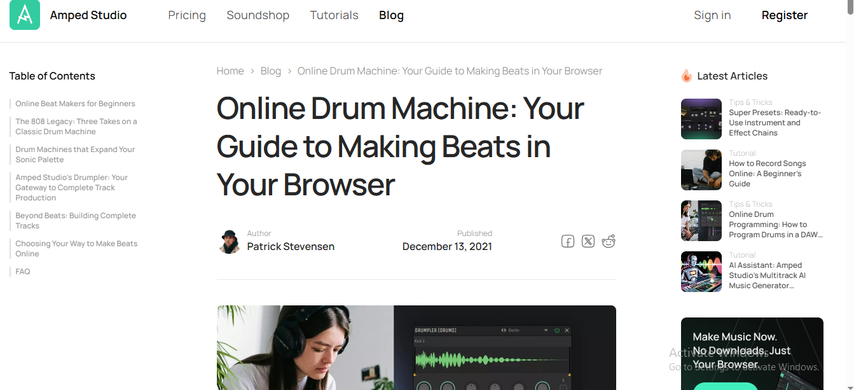Jump to Amped Studio's Drumpler section
Image resolution: width=854 pixels, height=390 pixels.
(71, 187)
